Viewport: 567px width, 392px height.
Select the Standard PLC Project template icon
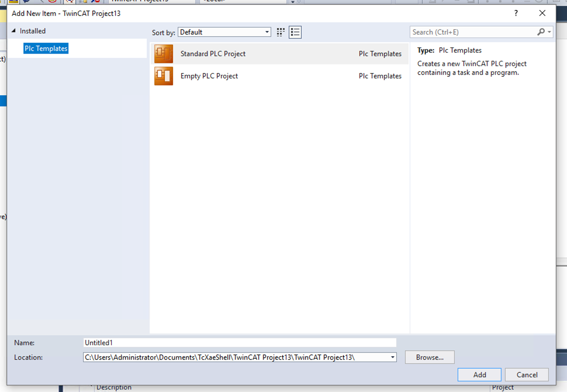coord(163,54)
